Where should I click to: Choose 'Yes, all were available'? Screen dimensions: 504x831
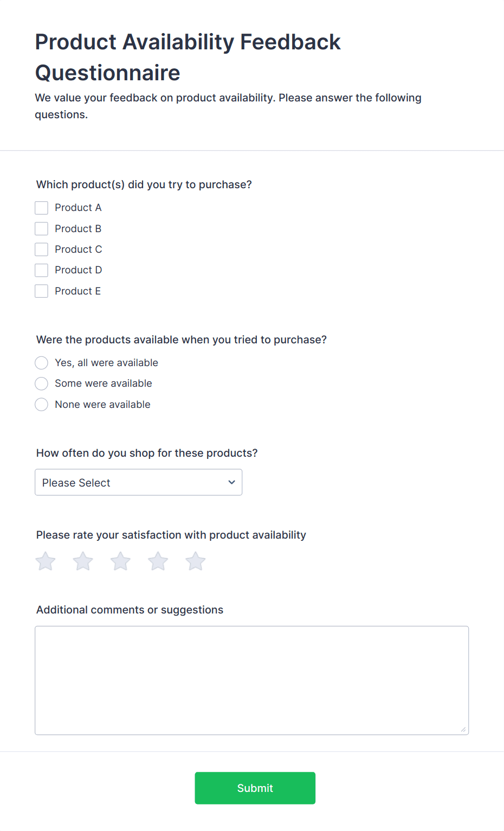point(42,363)
